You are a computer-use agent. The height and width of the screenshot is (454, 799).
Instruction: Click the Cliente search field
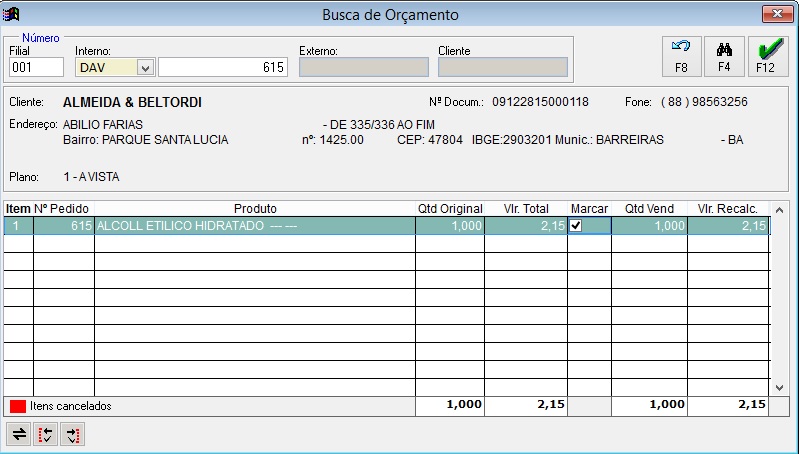[503, 67]
